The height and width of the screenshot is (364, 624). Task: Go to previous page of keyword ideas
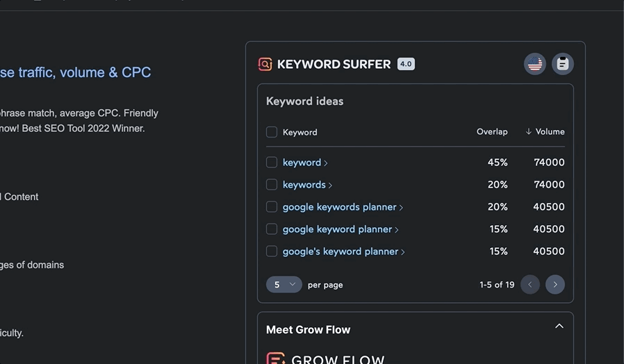pyautogui.click(x=530, y=285)
